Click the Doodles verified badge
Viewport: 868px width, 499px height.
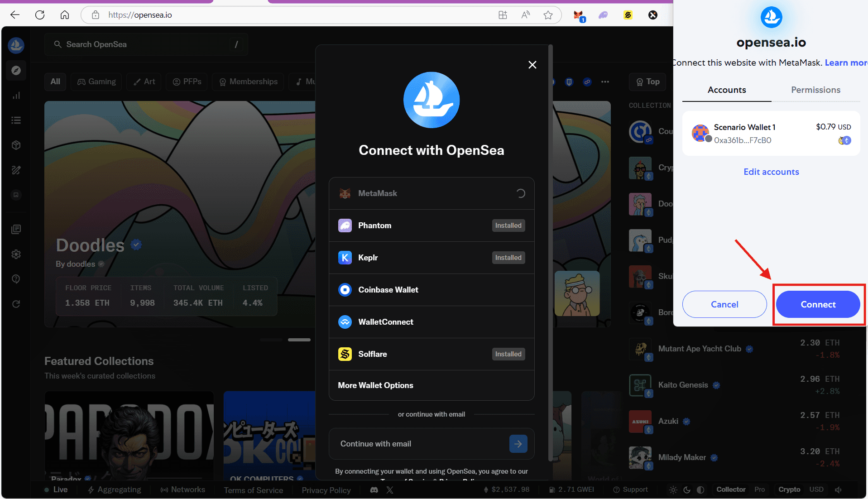tap(136, 245)
